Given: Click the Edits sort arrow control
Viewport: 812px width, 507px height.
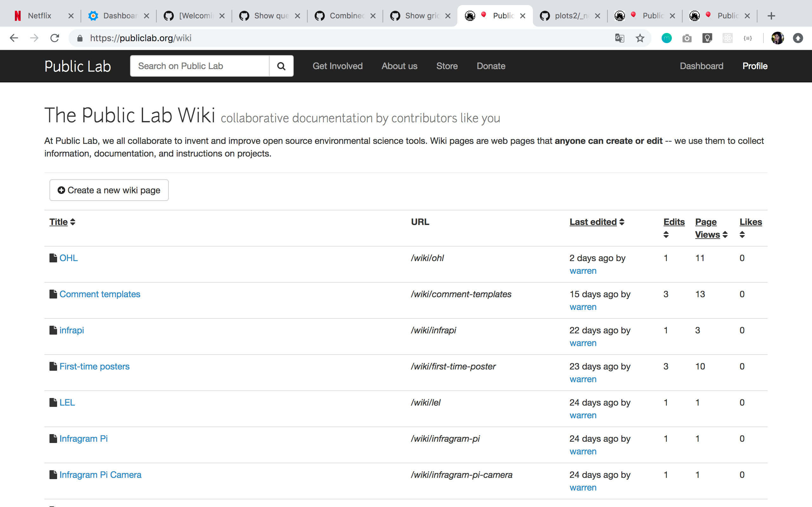Looking at the screenshot, I should coord(666,234).
